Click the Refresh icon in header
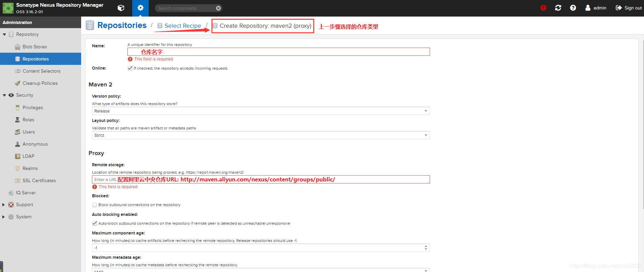 click(x=558, y=8)
